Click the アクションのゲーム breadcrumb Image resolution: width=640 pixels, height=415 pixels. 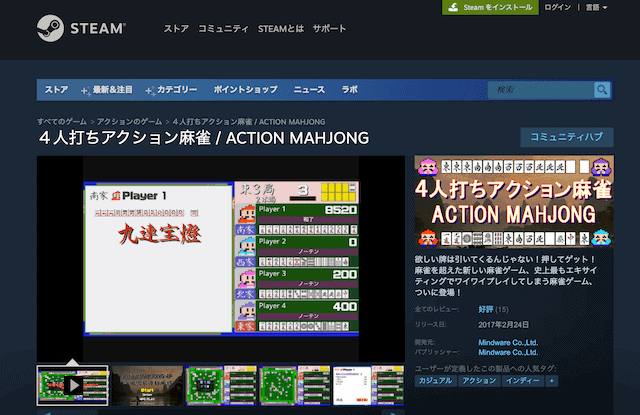129,122
